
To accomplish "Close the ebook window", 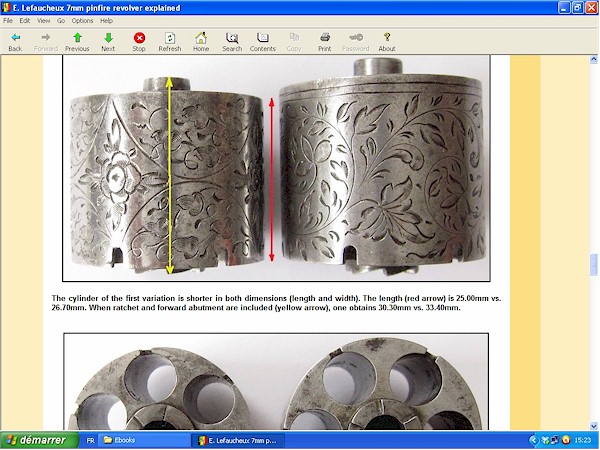I will [592, 8].
